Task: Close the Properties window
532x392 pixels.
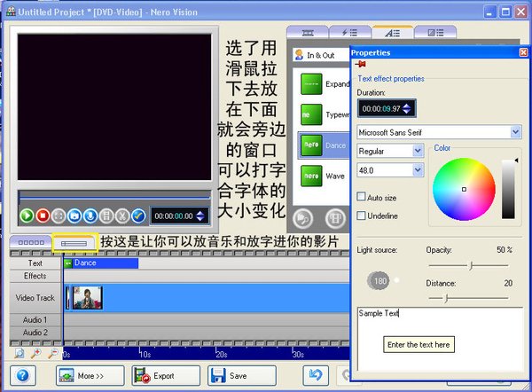Action: point(523,52)
